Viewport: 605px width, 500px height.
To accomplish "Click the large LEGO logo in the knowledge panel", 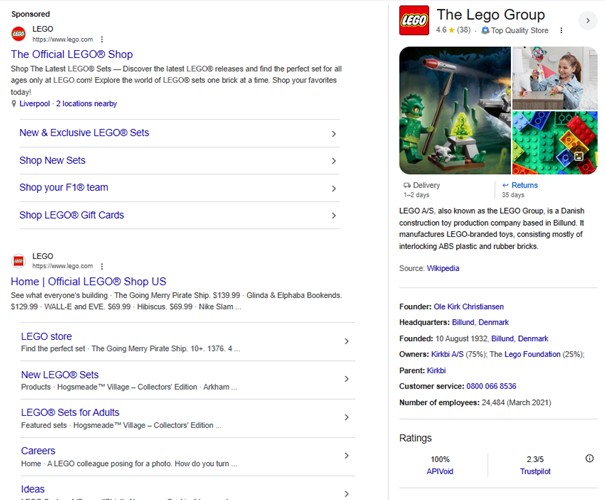I will tap(414, 20).
